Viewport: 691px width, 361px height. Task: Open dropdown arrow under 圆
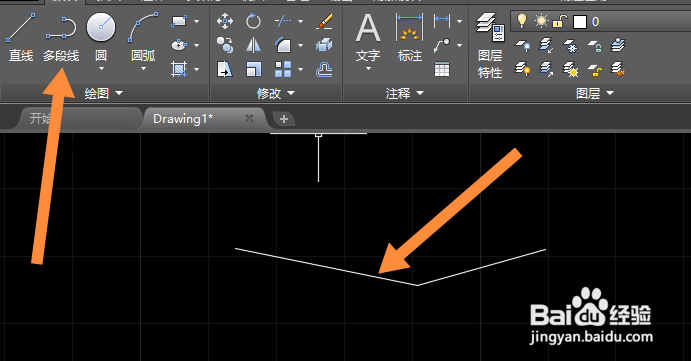click(x=101, y=69)
